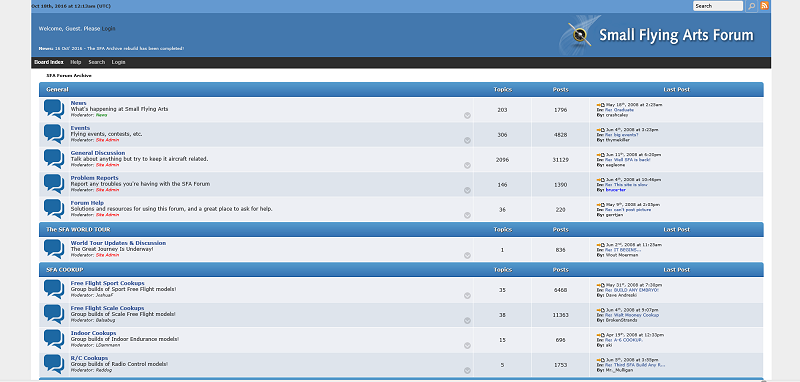The image size is (800, 382).
Task: Open the orange RSS feed icon
Action: pyautogui.click(x=764, y=6)
